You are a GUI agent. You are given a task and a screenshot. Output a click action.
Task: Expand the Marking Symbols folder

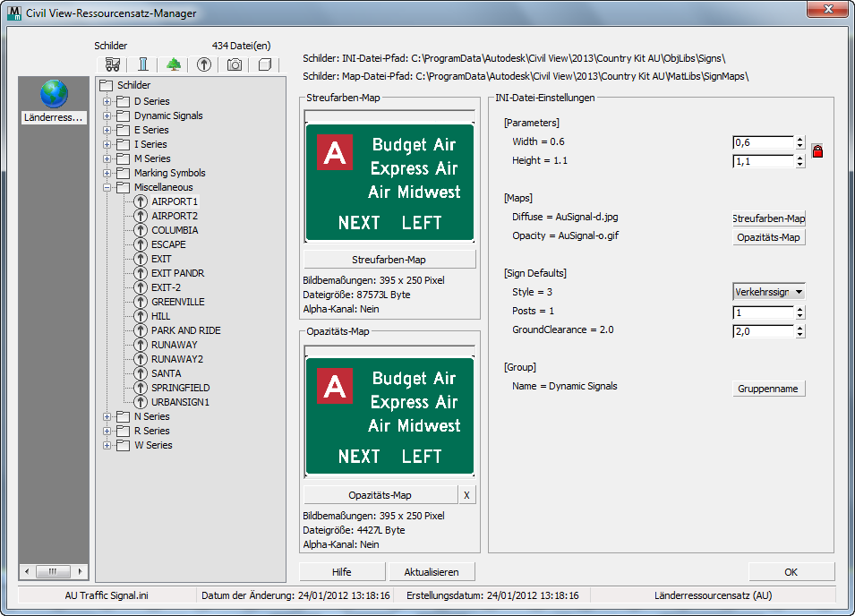tap(107, 173)
